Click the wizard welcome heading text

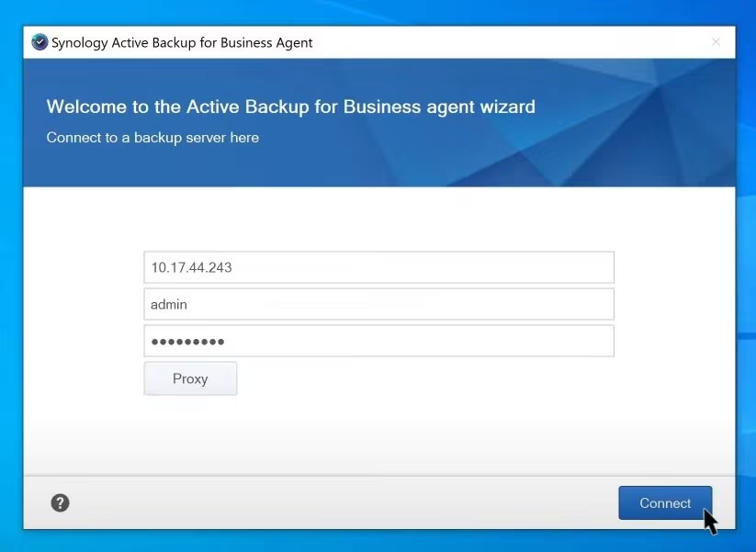[290, 107]
